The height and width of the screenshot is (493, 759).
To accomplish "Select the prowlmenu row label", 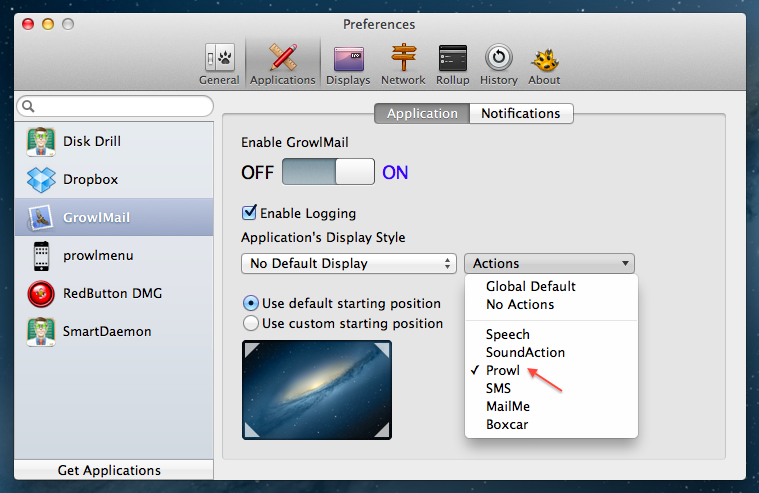I will [x=98, y=256].
